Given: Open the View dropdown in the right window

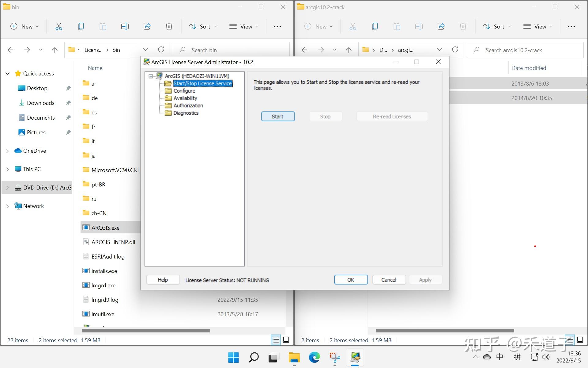Looking at the screenshot, I should click(x=537, y=26).
